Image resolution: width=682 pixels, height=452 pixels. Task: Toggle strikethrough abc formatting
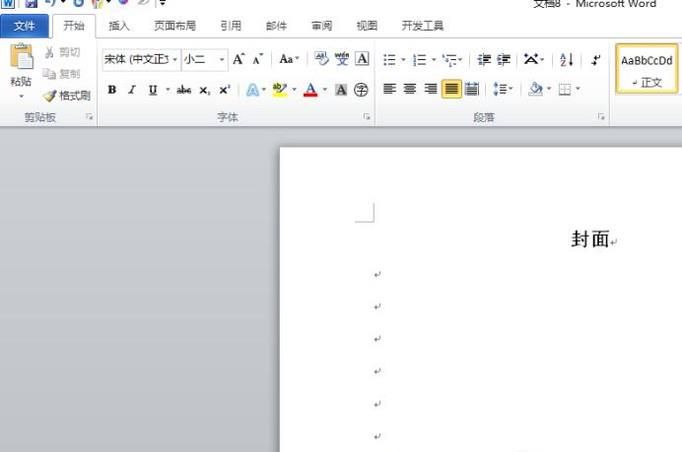184,90
